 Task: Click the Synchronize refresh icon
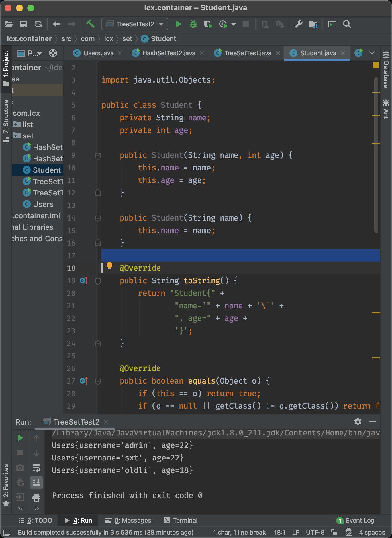pos(38,24)
